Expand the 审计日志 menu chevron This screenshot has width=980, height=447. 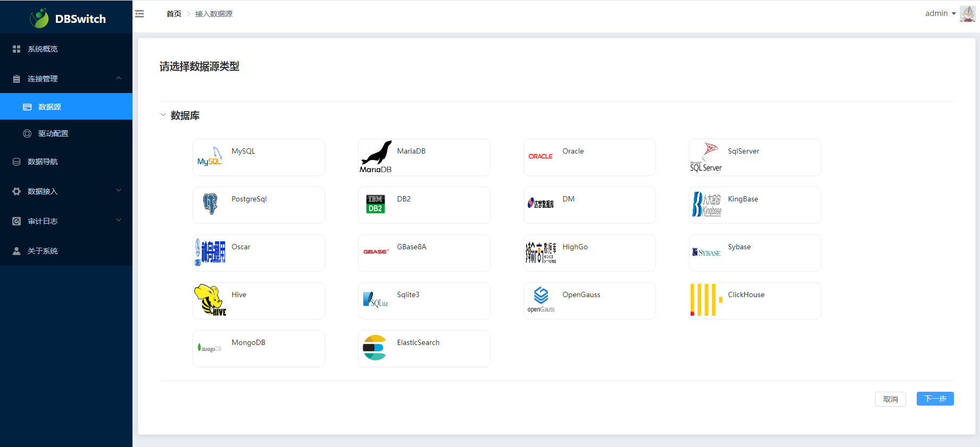coord(119,220)
